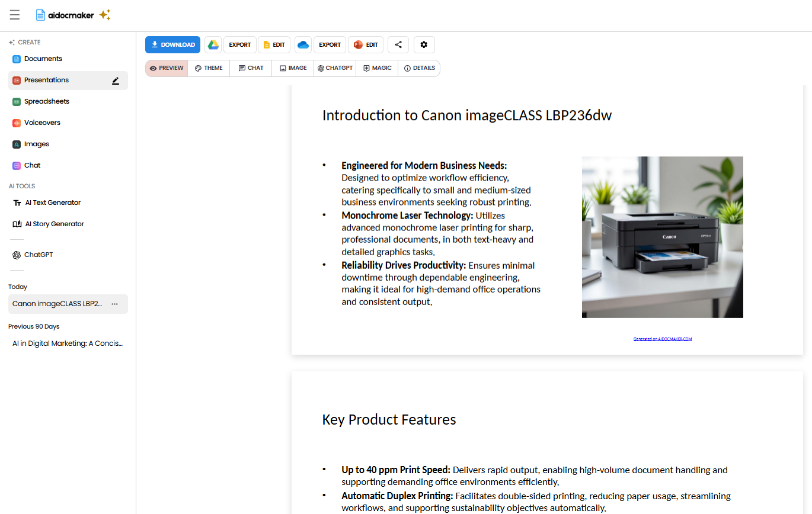The height and width of the screenshot is (514, 812).
Task: Click Export next to Google Drive
Action: [x=240, y=45]
